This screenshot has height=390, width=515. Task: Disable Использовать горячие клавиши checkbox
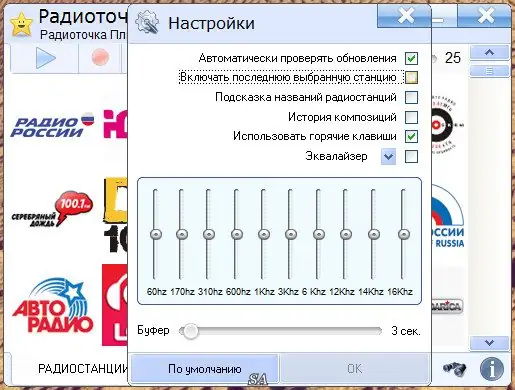pos(411,136)
